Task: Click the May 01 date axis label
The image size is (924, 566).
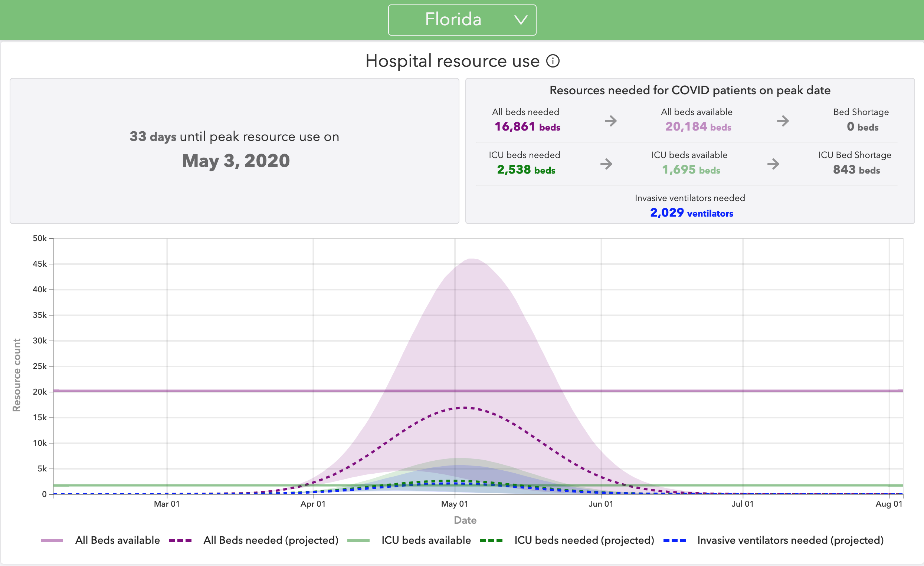Action: coord(455,504)
